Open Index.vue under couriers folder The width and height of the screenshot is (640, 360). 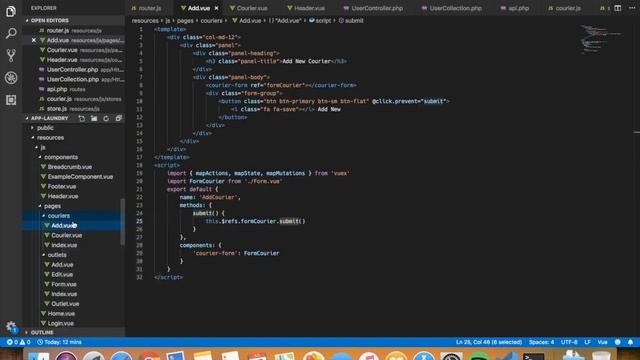coord(64,245)
